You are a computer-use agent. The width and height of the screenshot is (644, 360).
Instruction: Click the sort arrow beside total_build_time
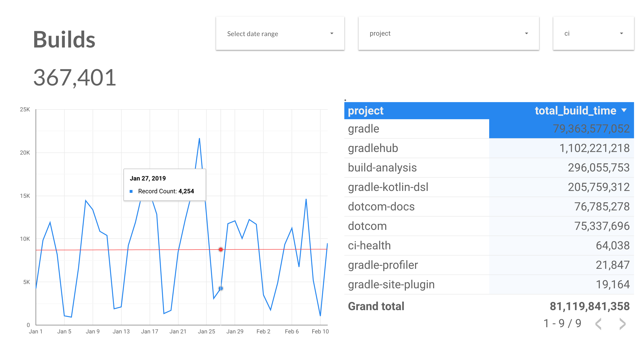624,110
